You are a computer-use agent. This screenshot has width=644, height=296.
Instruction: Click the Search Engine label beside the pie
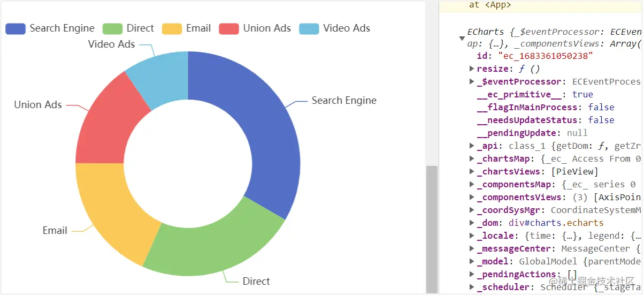tap(344, 101)
